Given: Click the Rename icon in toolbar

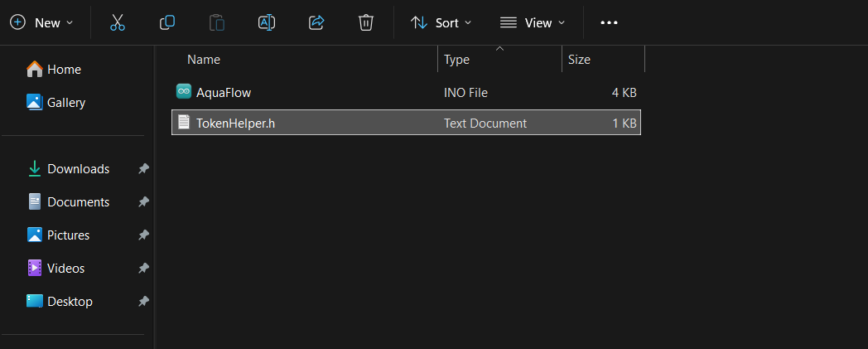Looking at the screenshot, I should (267, 23).
